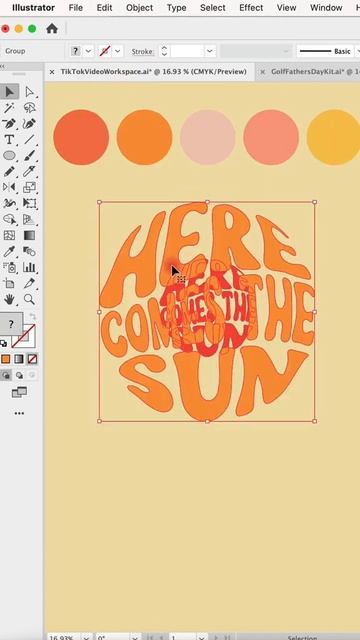
Task: Open the Stroke panel link
Action: click(x=142, y=51)
